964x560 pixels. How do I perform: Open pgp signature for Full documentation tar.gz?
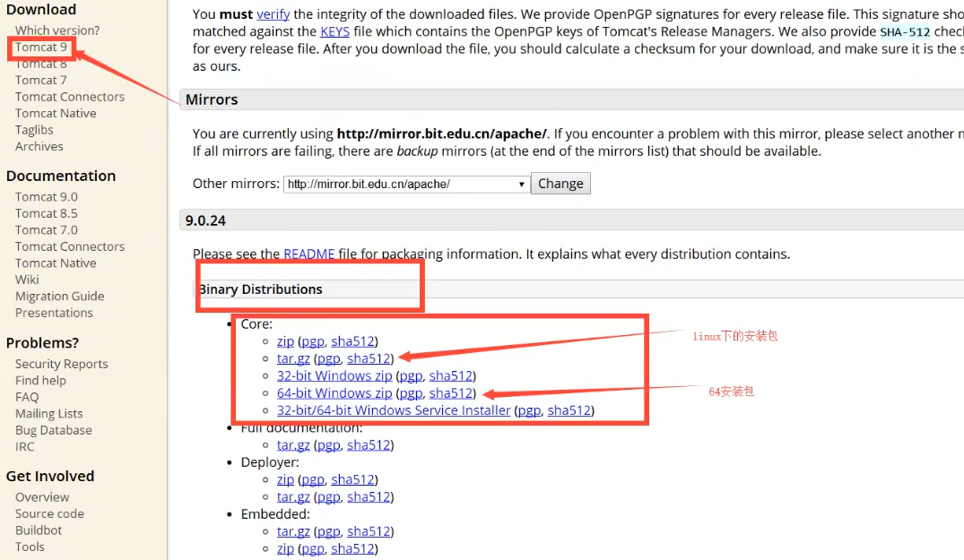pyautogui.click(x=329, y=445)
